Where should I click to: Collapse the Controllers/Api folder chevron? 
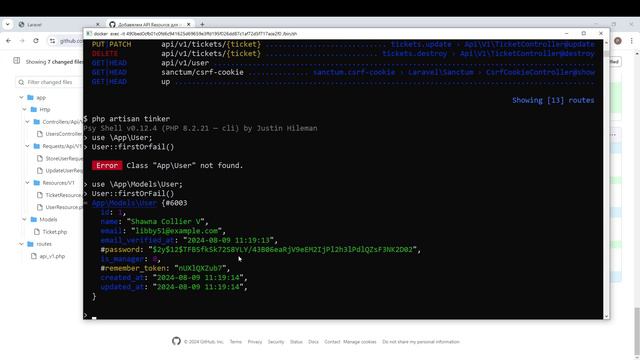(27, 122)
